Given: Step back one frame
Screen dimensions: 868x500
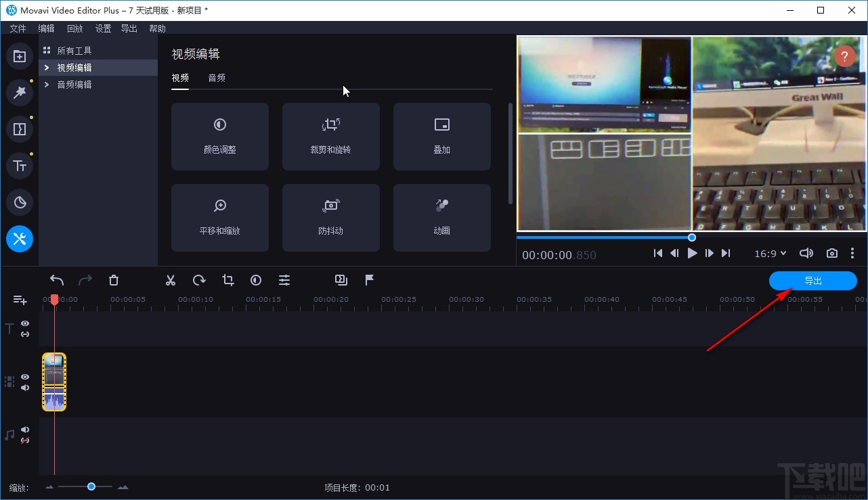Looking at the screenshot, I should click(674, 253).
